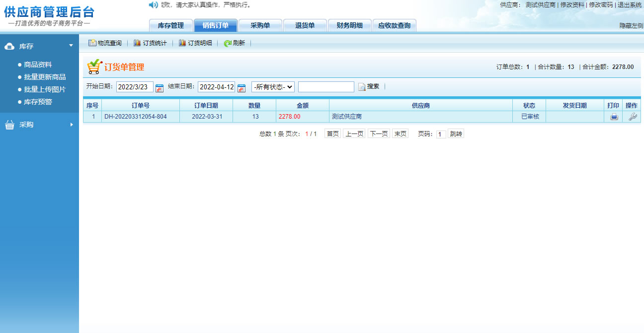Click 隐藏左侧 to hide sidebar

pyautogui.click(x=631, y=25)
